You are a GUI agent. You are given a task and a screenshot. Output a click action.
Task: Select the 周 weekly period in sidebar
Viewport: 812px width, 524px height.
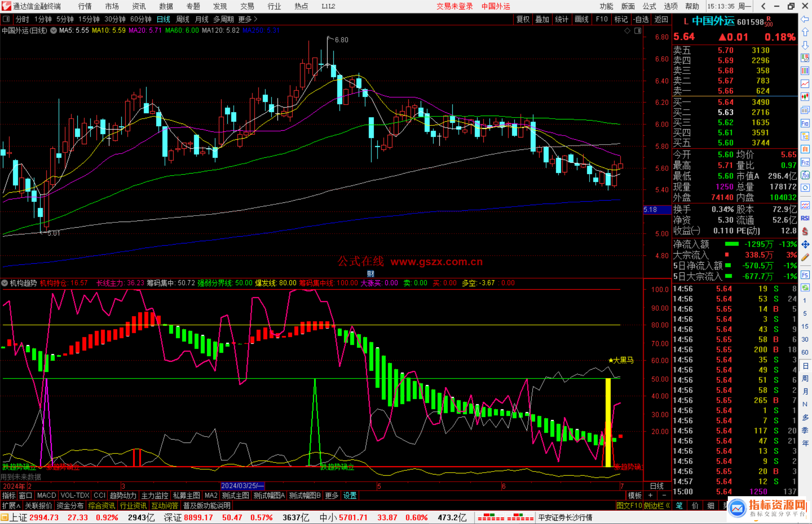click(x=805, y=379)
